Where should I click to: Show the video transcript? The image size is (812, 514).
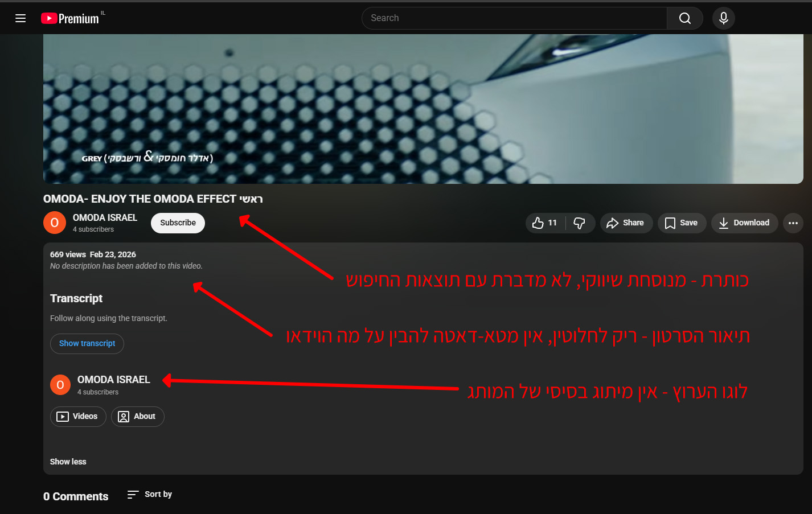click(x=87, y=344)
